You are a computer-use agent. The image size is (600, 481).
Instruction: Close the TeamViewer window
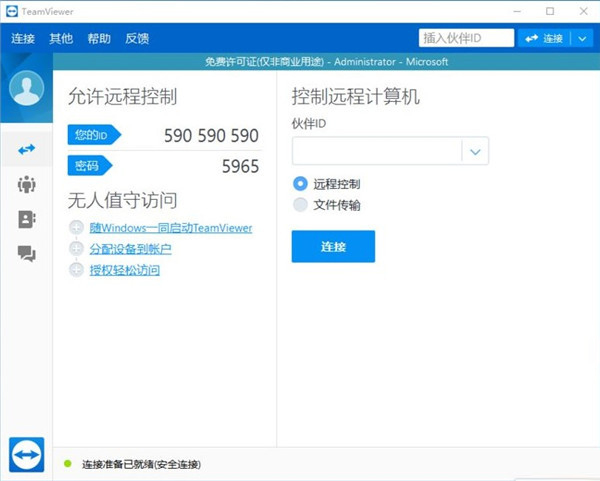pyautogui.click(x=583, y=11)
